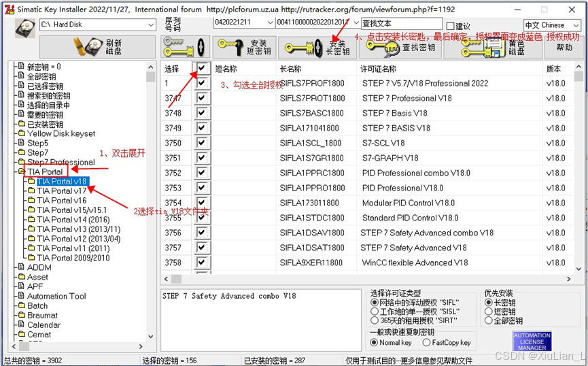Click the install short key button
This screenshot has width=588, height=366.
pos(245,48)
